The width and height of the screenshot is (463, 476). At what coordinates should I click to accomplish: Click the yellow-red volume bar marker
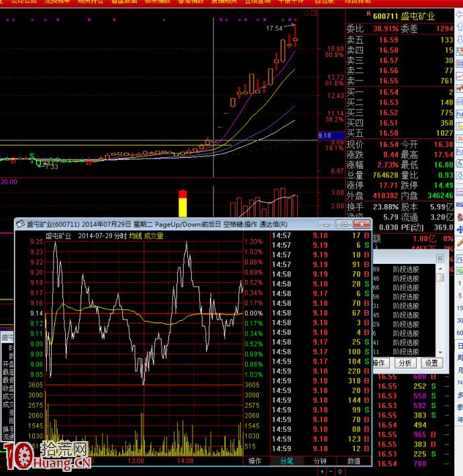click(183, 203)
